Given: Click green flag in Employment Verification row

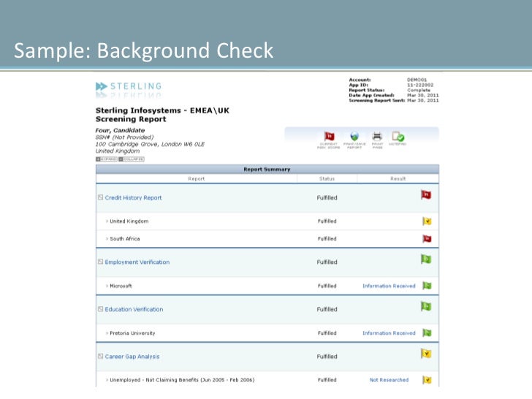Looking at the screenshot, I should click(x=426, y=259).
